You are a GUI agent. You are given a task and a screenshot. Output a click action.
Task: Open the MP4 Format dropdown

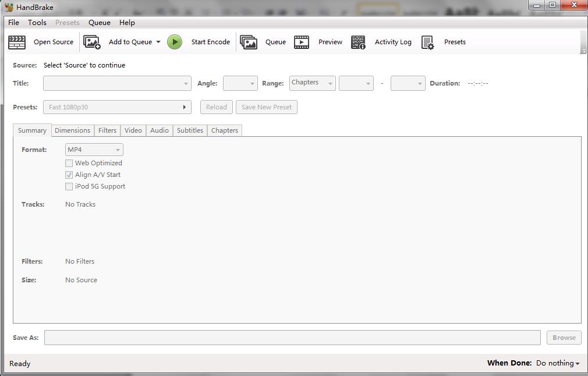point(94,150)
